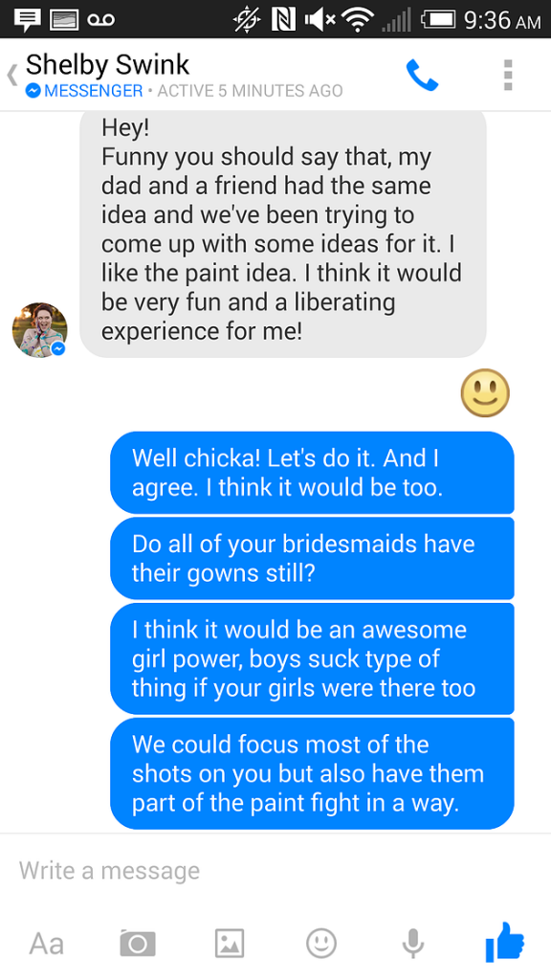Open the gallery image picker icon
Screen dimensions: 551x980
230,943
